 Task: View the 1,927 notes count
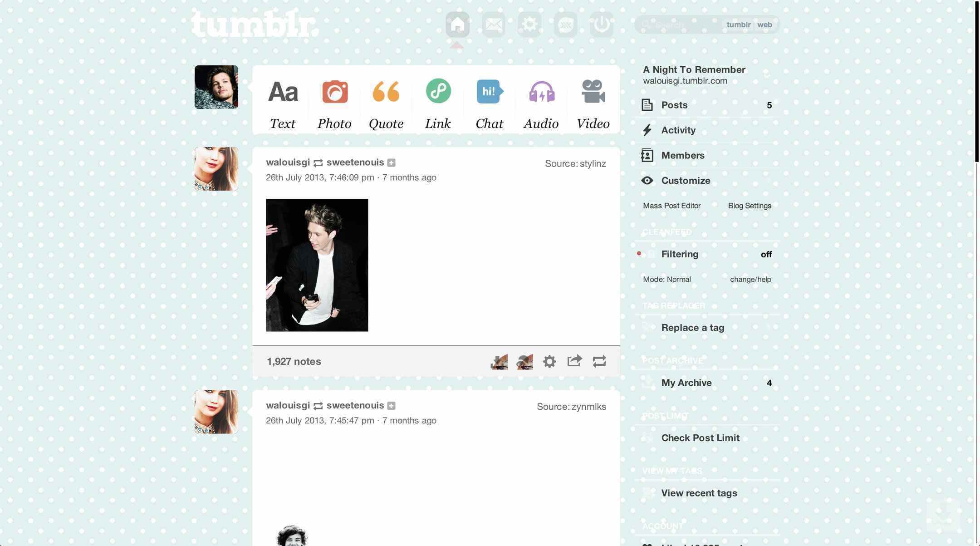(x=294, y=362)
